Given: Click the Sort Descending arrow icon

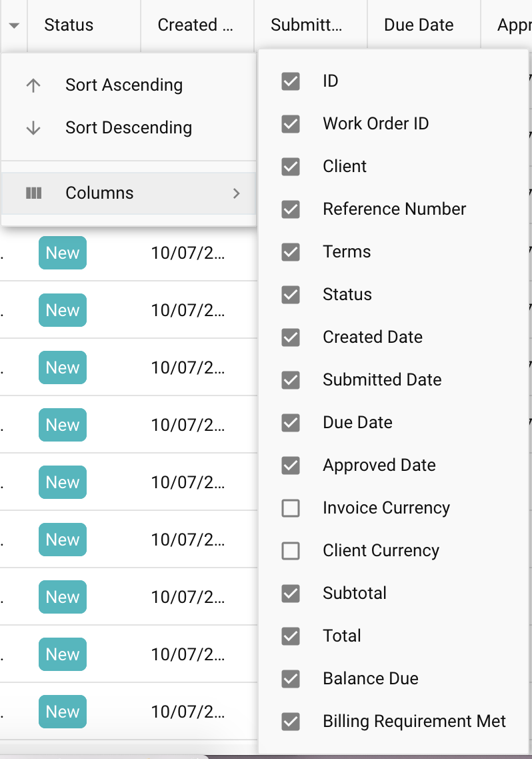Looking at the screenshot, I should tap(33, 127).
